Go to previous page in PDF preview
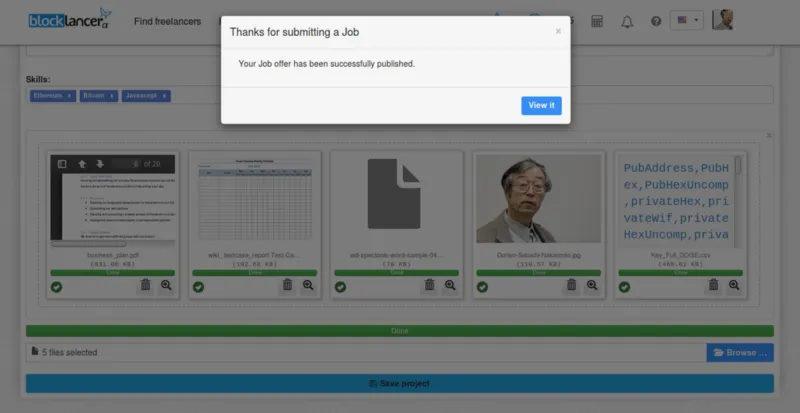The width and height of the screenshot is (800, 413). pyautogui.click(x=82, y=164)
